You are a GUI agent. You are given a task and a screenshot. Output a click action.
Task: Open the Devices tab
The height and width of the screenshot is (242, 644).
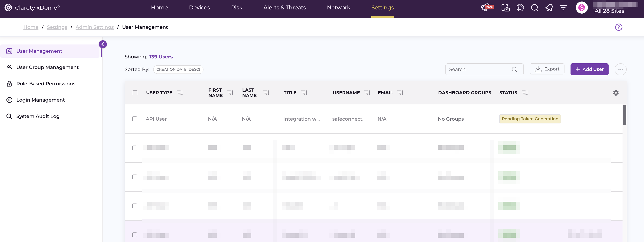[x=199, y=8]
